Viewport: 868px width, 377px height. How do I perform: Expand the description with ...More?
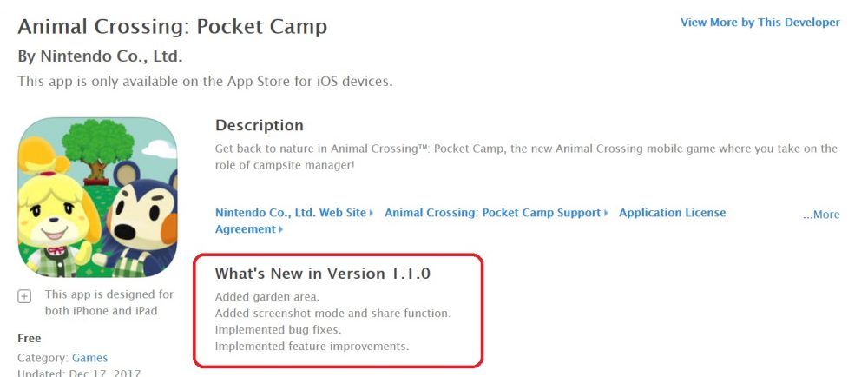tap(820, 215)
